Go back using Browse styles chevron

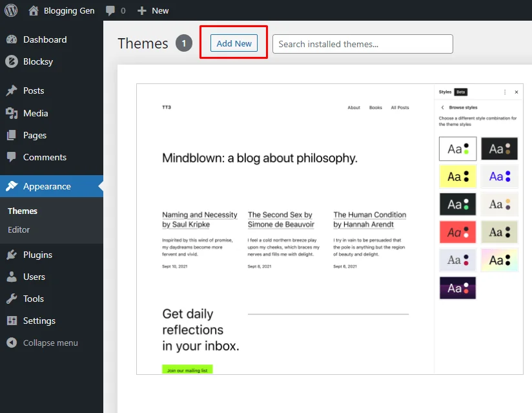(x=442, y=107)
